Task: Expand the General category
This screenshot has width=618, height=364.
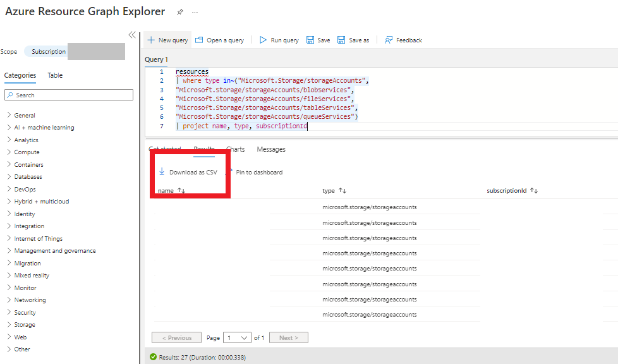Action: coord(9,115)
